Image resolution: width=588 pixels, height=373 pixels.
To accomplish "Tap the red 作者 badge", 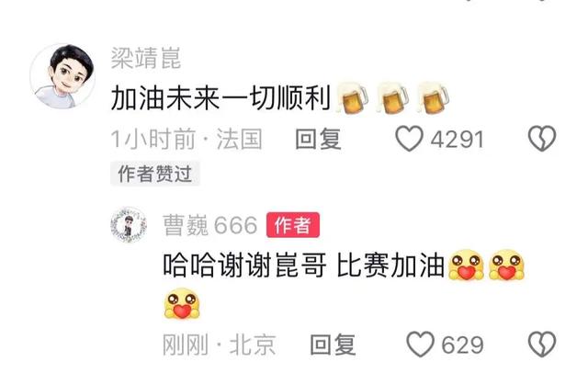I will pyautogui.click(x=293, y=225).
